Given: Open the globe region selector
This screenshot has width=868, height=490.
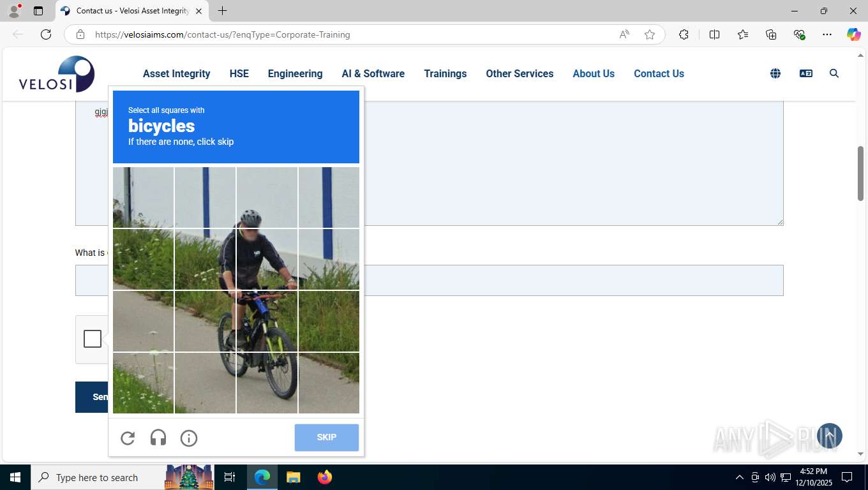Looking at the screenshot, I should [x=775, y=73].
